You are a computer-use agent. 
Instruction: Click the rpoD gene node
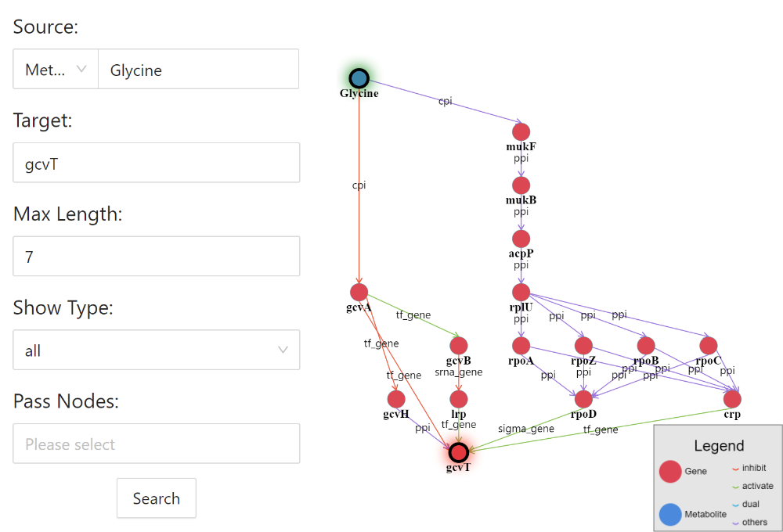coord(584,399)
